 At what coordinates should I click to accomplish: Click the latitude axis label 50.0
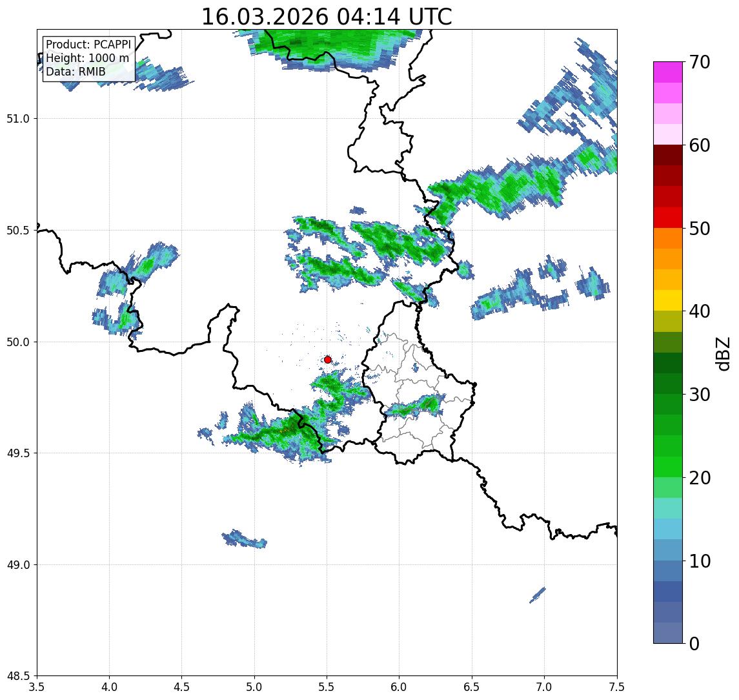coord(18,342)
